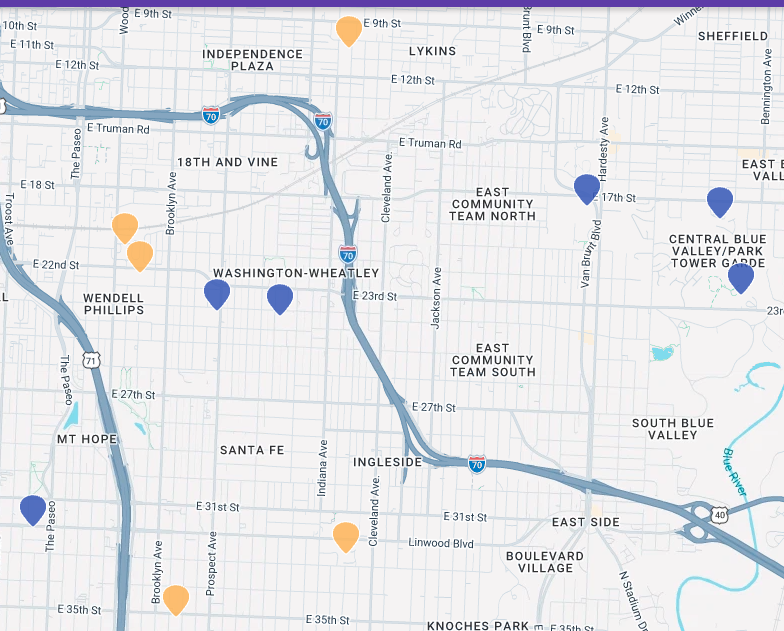The height and width of the screenshot is (631, 784).
Task: Click the blue pin beside The Paseo near E 31st St
Action: [x=33, y=510]
